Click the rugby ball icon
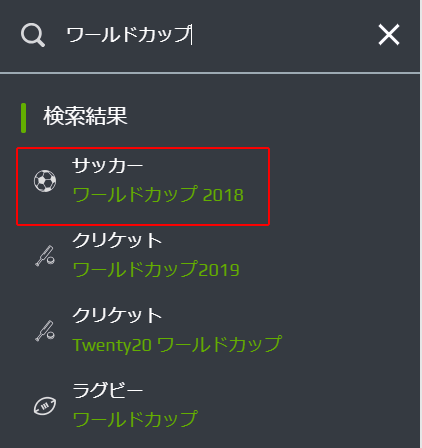422x448 pixels. [x=45, y=406]
